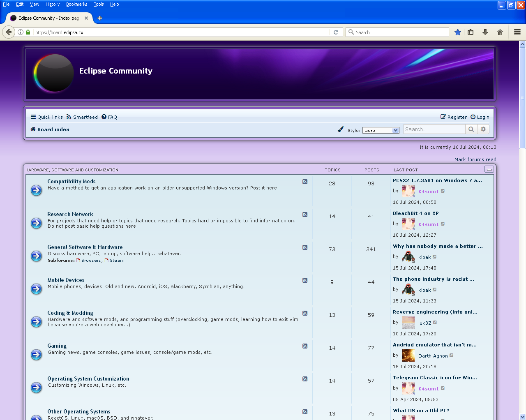Open the Smartfeed link
526x420 pixels.
point(82,117)
